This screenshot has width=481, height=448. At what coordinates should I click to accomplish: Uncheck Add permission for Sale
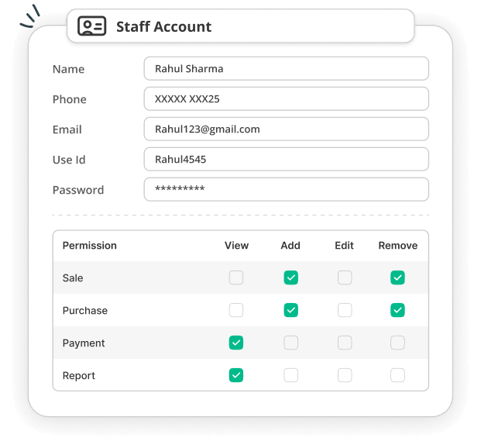point(290,277)
